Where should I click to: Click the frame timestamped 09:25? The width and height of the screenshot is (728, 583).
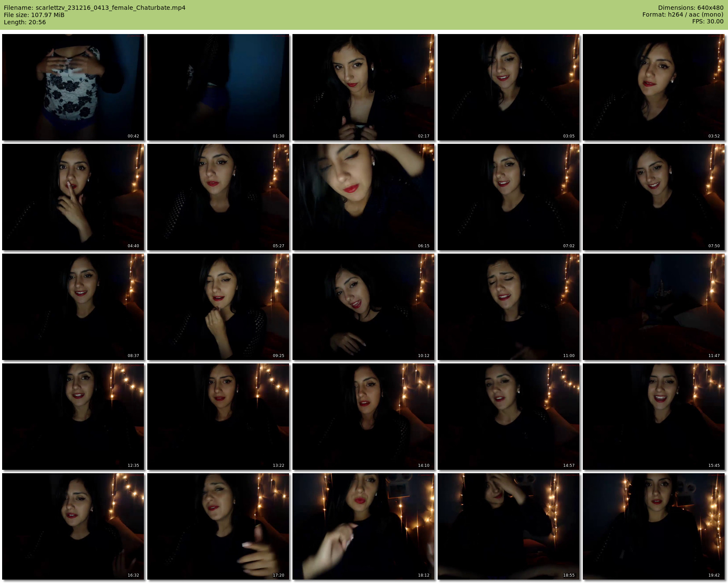[x=218, y=307]
